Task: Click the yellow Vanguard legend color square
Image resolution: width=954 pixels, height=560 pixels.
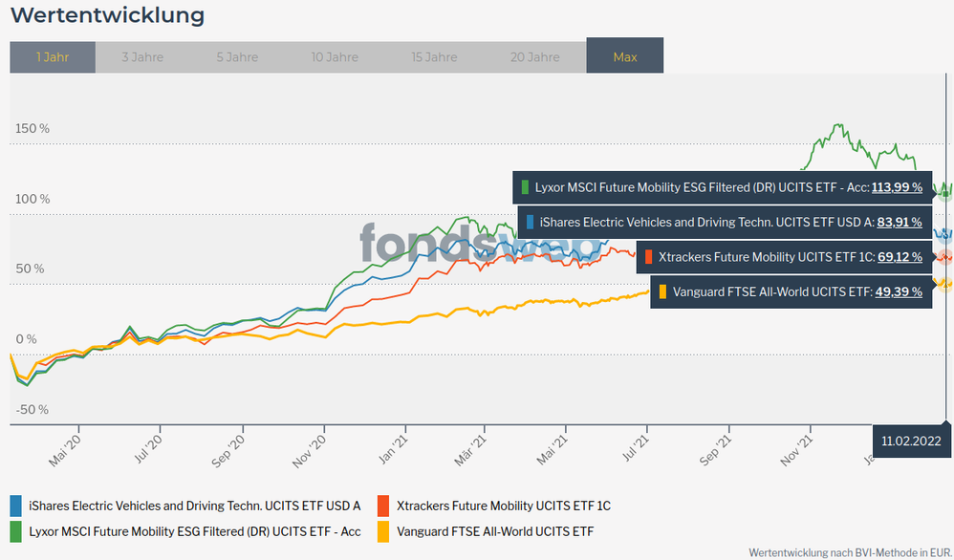Action: 385,530
